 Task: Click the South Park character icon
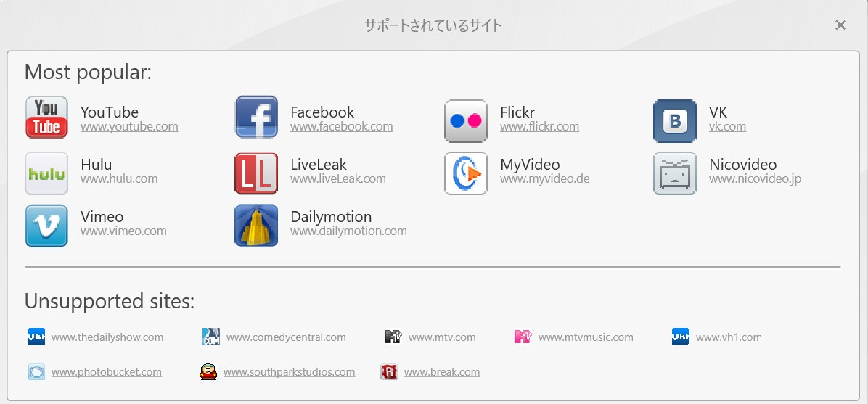(x=208, y=371)
